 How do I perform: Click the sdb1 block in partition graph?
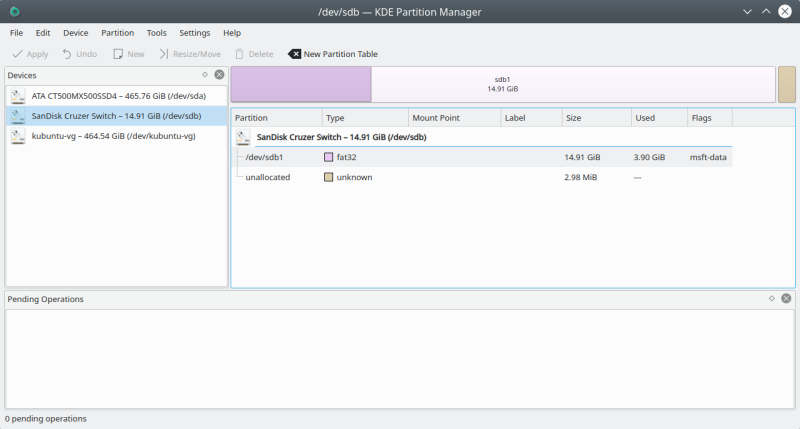tap(502, 84)
